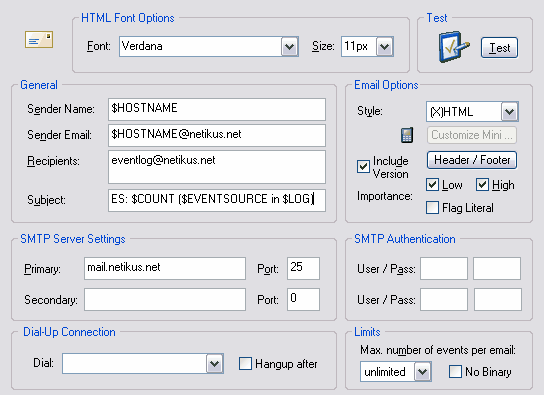Screen dimensions: 544x395
Task: Enable the Hangup after checkbox
Action: coord(245,363)
